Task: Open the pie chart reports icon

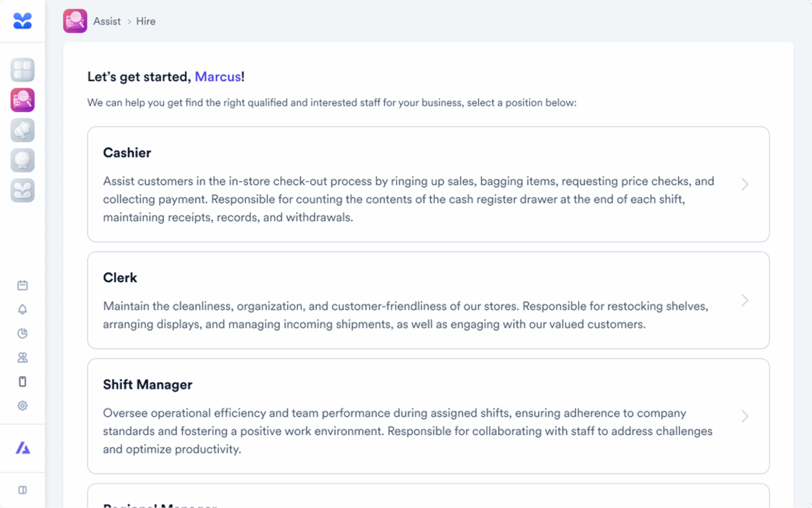Action: point(22,334)
